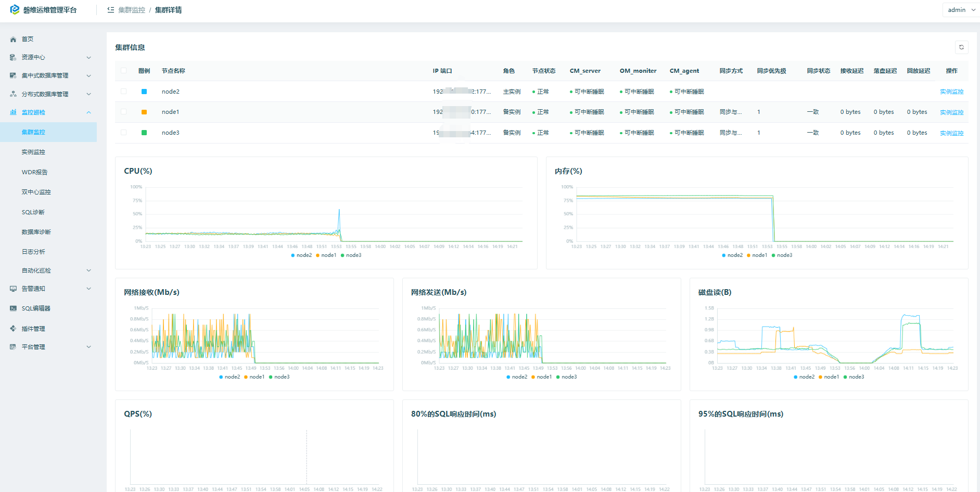Toggle node1 legend in network receive chart
Viewport: 980px width, 492px height.
click(254, 377)
